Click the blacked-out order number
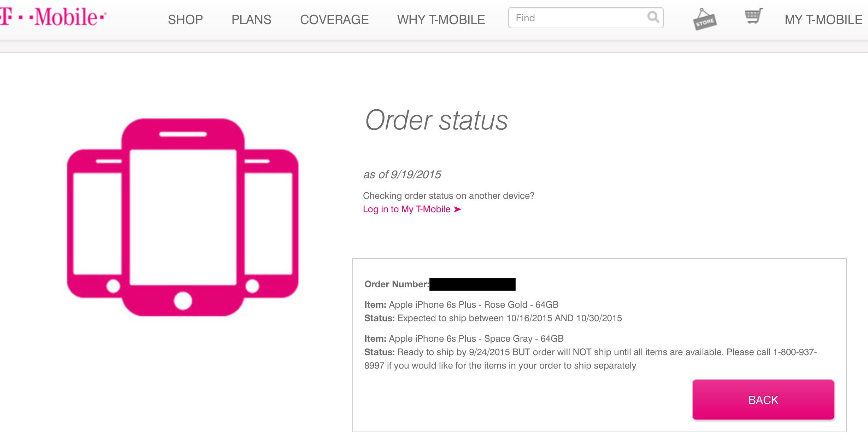868x445 pixels. tap(472, 284)
